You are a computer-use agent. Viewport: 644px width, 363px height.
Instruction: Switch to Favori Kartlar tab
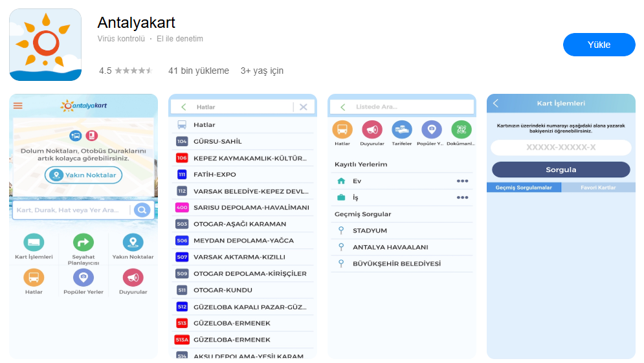point(598,188)
